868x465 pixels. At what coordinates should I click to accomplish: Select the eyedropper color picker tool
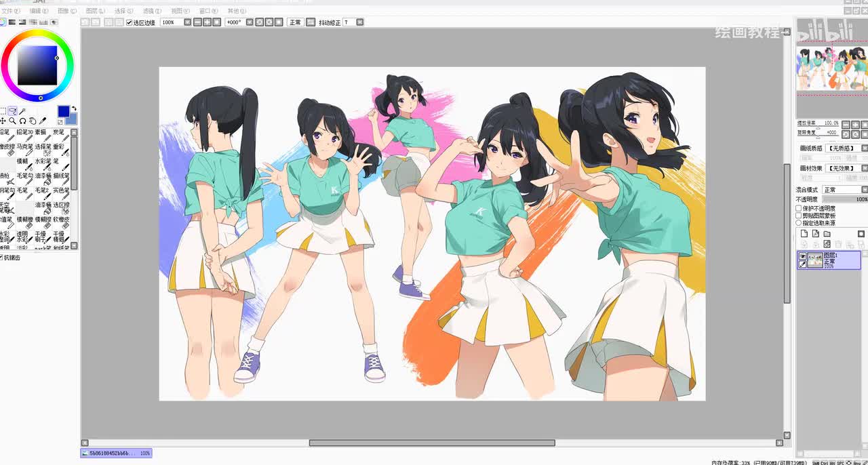coord(43,121)
